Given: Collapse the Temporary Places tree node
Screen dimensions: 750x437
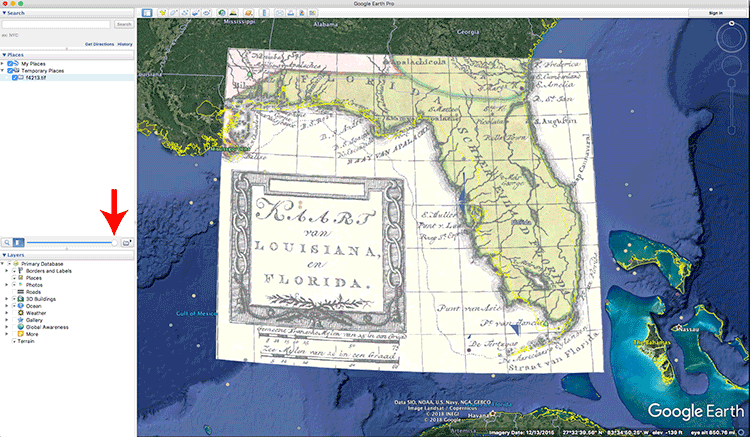Looking at the screenshot, I should (x=3, y=71).
